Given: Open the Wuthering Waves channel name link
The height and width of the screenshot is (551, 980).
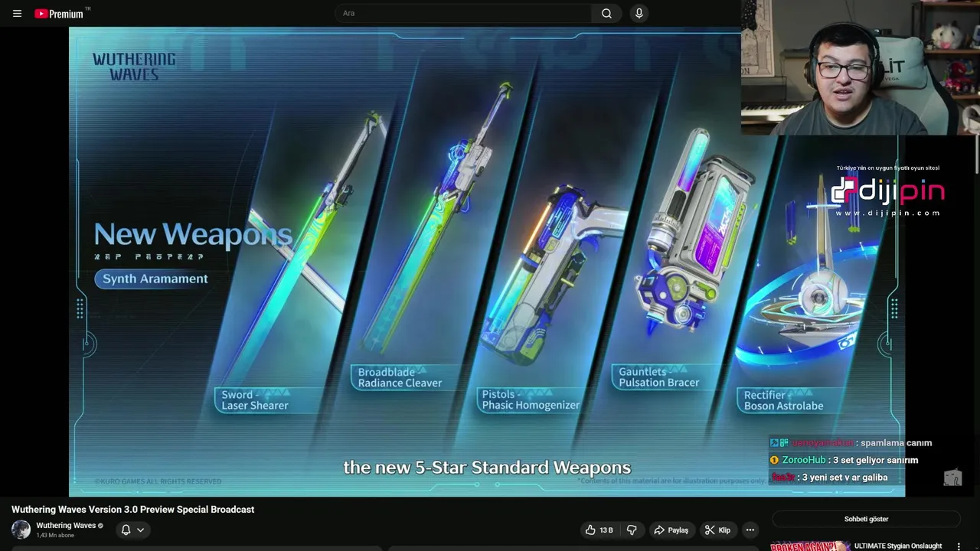Looking at the screenshot, I should coord(66,526).
